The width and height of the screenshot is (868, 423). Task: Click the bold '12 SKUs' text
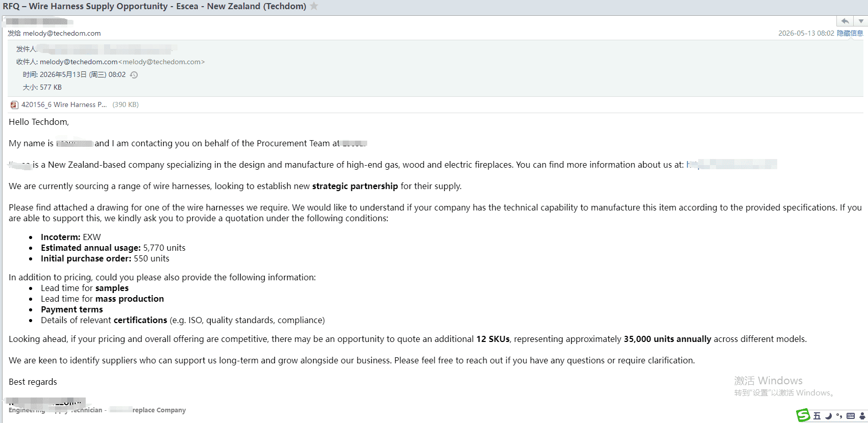pyautogui.click(x=493, y=339)
